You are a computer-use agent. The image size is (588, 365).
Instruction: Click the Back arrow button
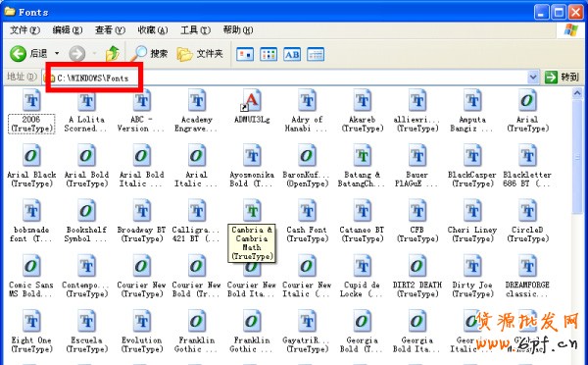click(28, 54)
